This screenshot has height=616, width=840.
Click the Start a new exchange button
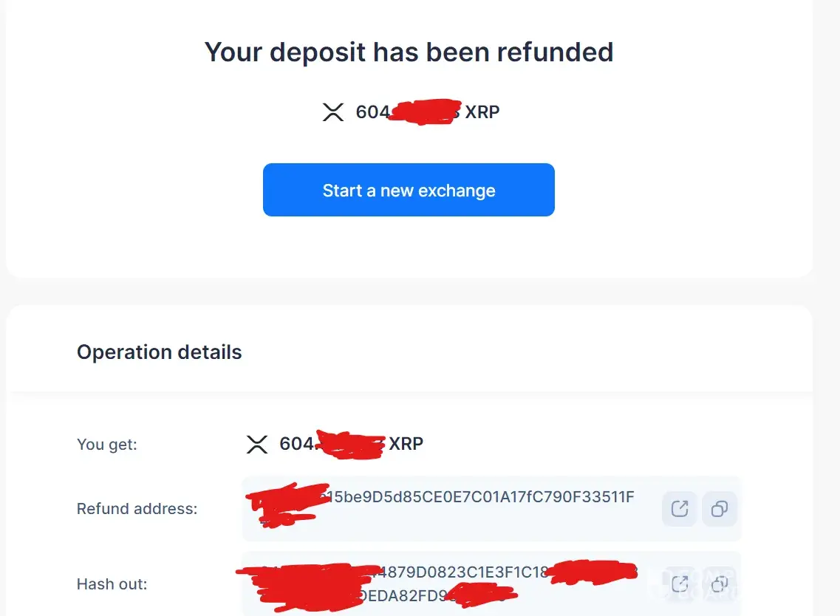pyautogui.click(x=409, y=190)
